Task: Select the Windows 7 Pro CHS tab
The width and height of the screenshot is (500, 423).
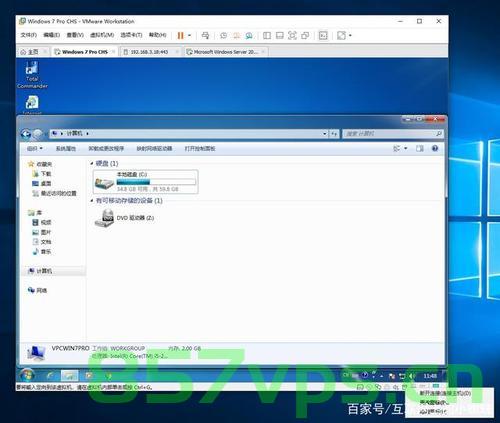Action: coord(85,52)
